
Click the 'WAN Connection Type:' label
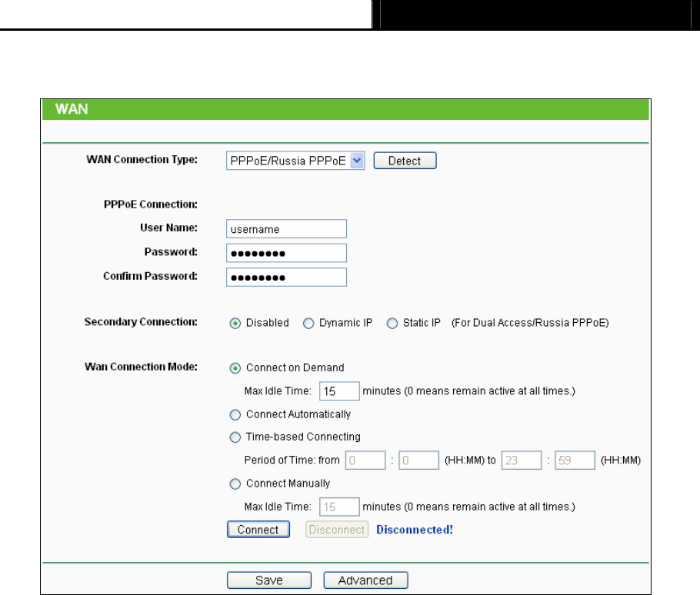point(142,160)
